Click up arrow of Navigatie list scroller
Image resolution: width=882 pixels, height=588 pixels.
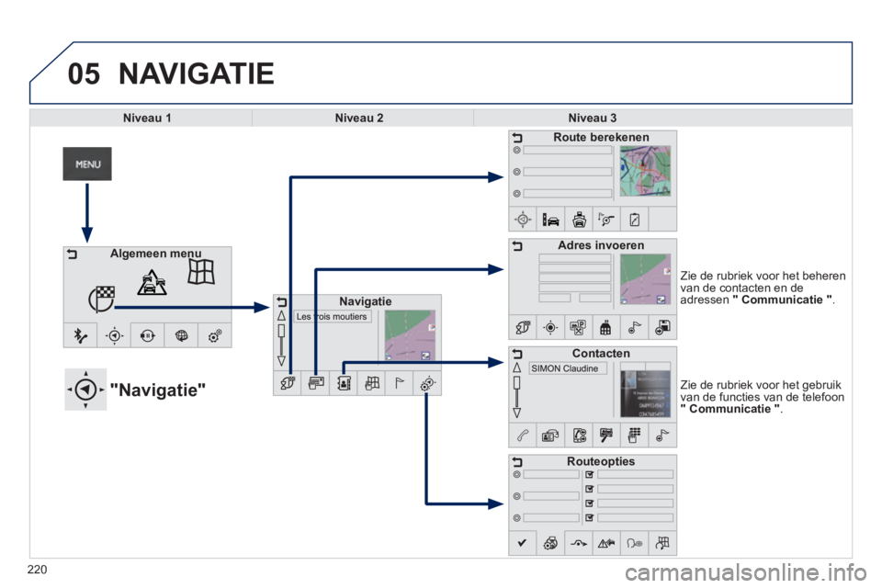click(x=281, y=316)
